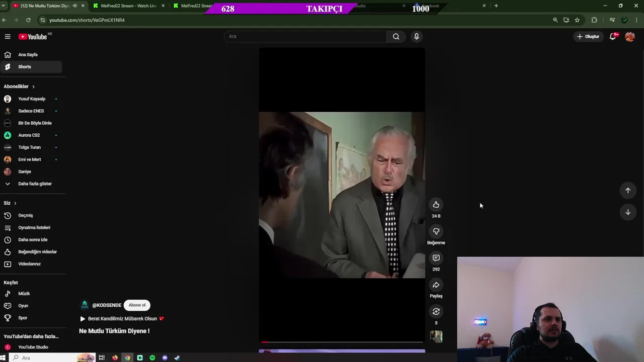Open the Yusuf Kayaalp subscription channel
This screenshot has width=644, height=362.
pos(31,99)
